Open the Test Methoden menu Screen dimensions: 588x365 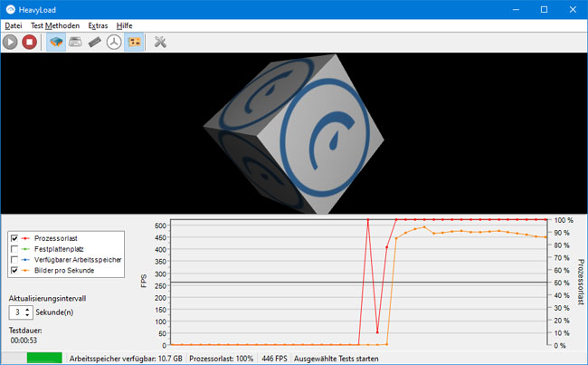coord(55,25)
